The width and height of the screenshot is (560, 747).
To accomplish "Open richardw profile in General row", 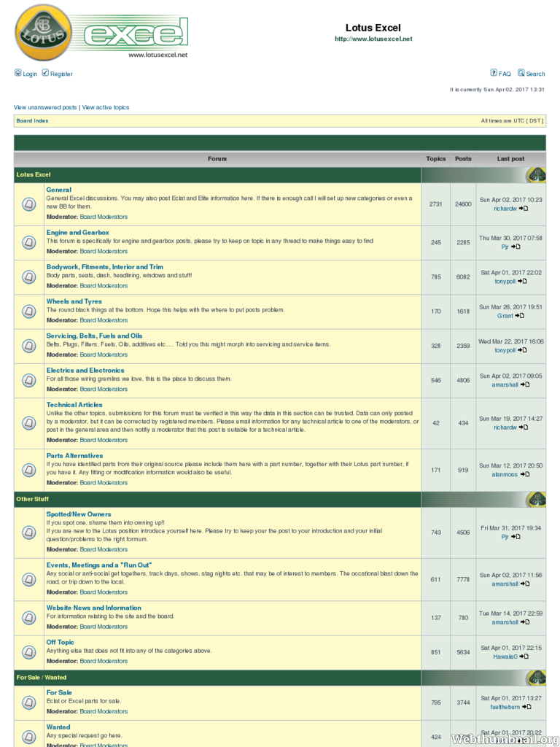I will [505, 209].
